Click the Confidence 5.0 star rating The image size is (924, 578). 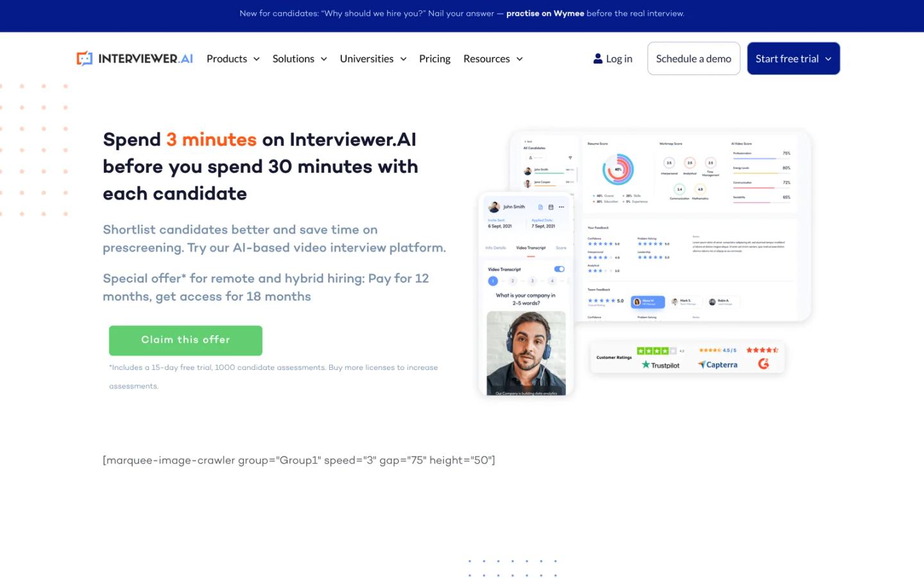click(604, 243)
